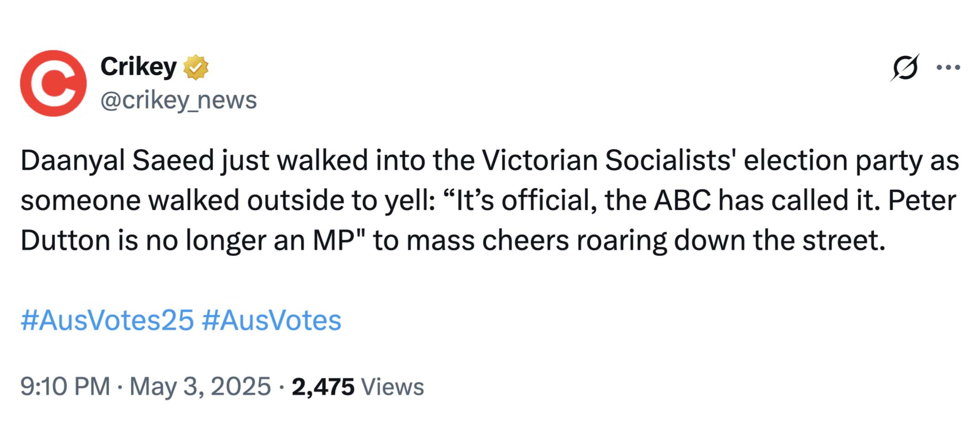Open the Grok explain-post icon
Viewport: 980px width, 424px height.
pos(905,68)
